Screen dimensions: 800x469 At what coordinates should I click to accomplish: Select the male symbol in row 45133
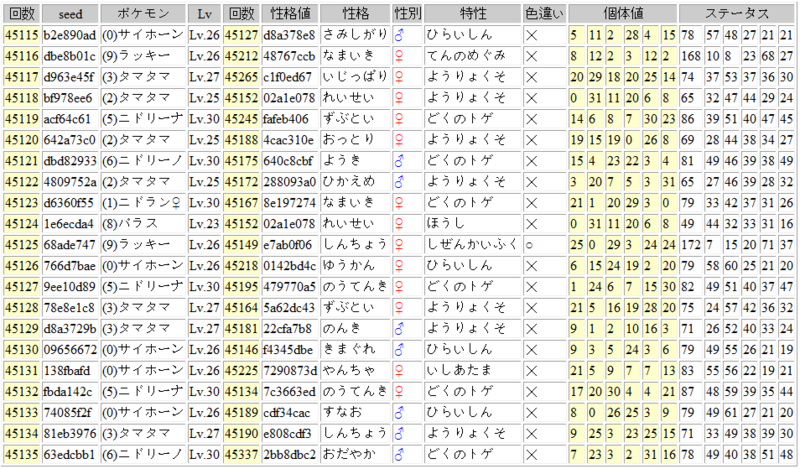[399, 412]
